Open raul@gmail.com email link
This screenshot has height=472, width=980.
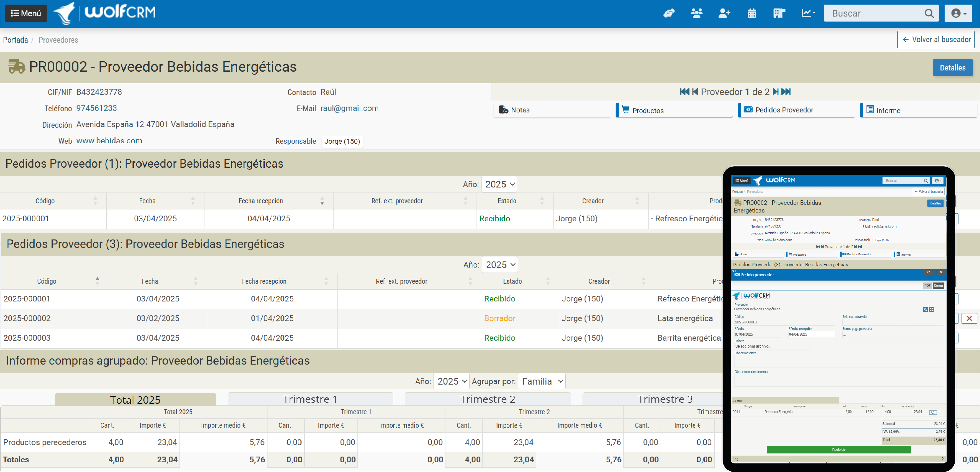[x=349, y=108]
